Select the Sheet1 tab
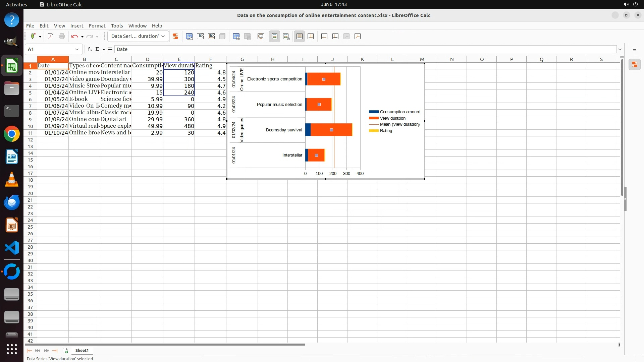The image size is (644, 362). point(82,350)
